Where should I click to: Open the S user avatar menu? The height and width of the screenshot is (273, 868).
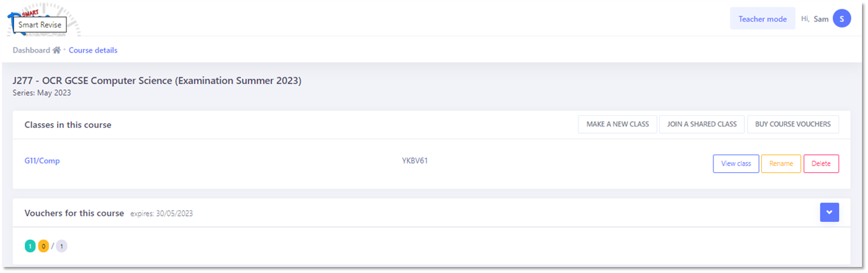(842, 19)
